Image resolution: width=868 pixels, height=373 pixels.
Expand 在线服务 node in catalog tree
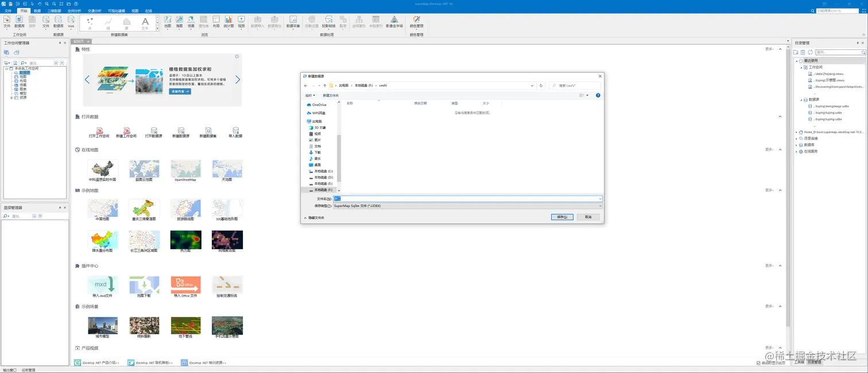(x=797, y=151)
